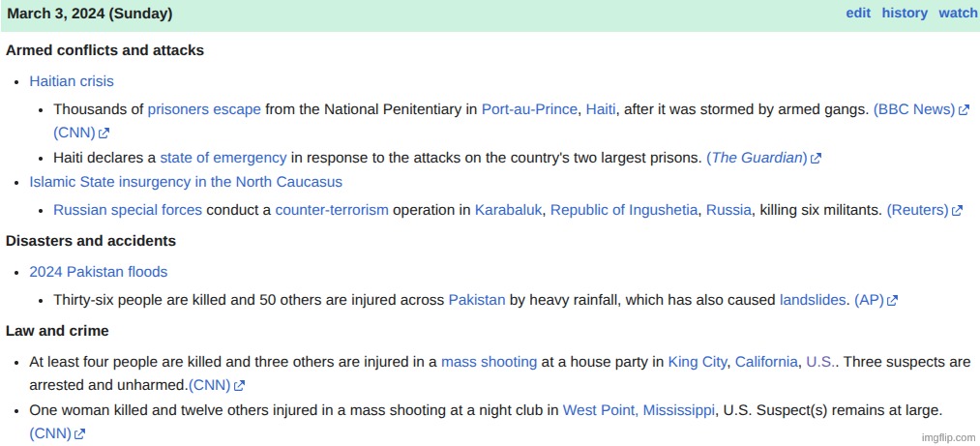Open the history tab
This screenshot has height=446, width=980.
(x=905, y=13)
